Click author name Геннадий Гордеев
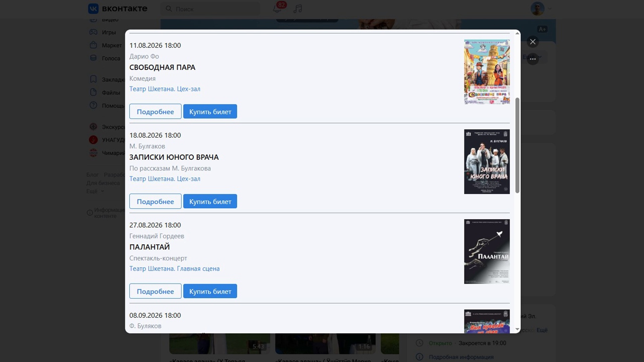 click(x=157, y=236)
